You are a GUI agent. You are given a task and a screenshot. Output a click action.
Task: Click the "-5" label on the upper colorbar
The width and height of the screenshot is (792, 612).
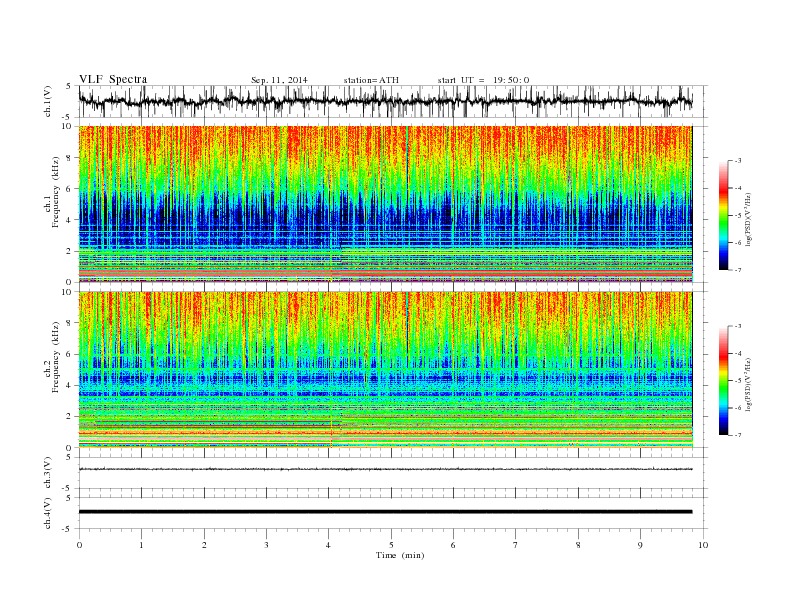pos(738,216)
